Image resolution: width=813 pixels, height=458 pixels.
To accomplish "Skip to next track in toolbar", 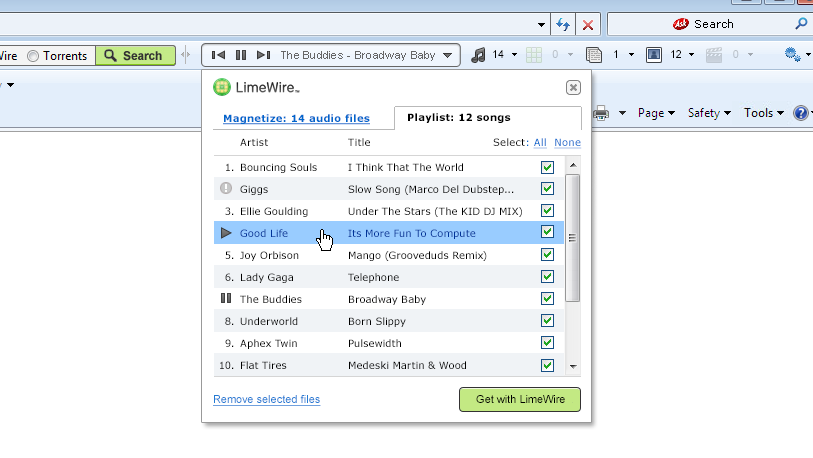I will click(263, 55).
